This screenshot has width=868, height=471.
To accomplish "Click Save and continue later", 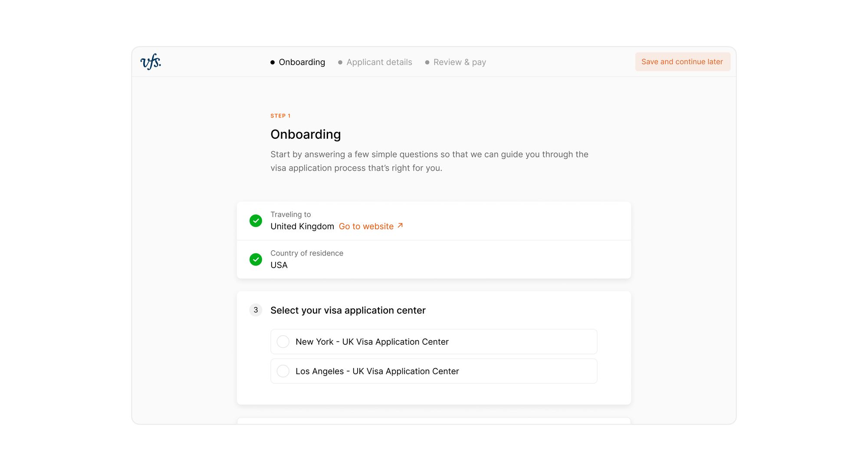I will pyautogui.click(x=683, y=62).
